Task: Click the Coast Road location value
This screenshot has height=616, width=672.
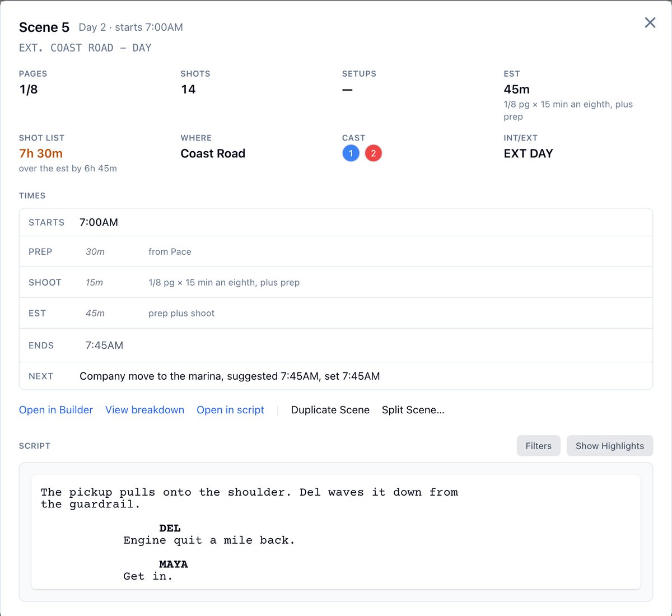Action: (213, 153)
